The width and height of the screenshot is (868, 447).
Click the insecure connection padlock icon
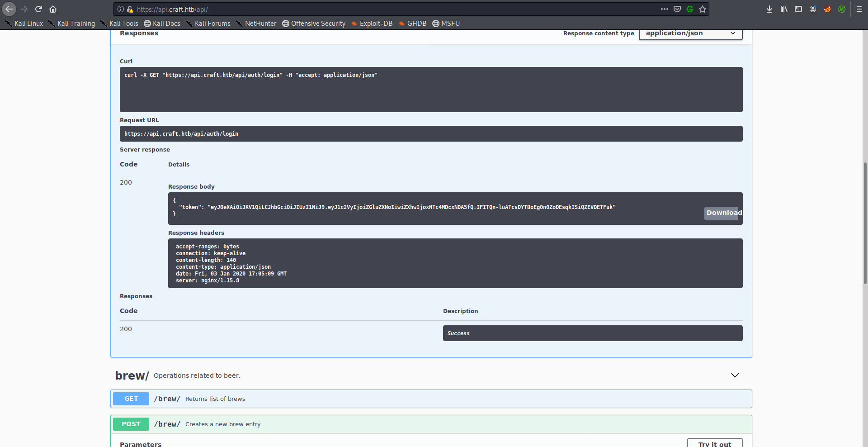tap(130, 9)
